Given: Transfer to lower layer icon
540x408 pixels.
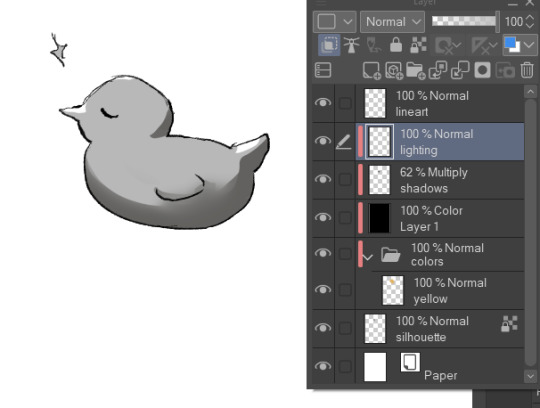Looking at the screenshot, I should (438, 70).
